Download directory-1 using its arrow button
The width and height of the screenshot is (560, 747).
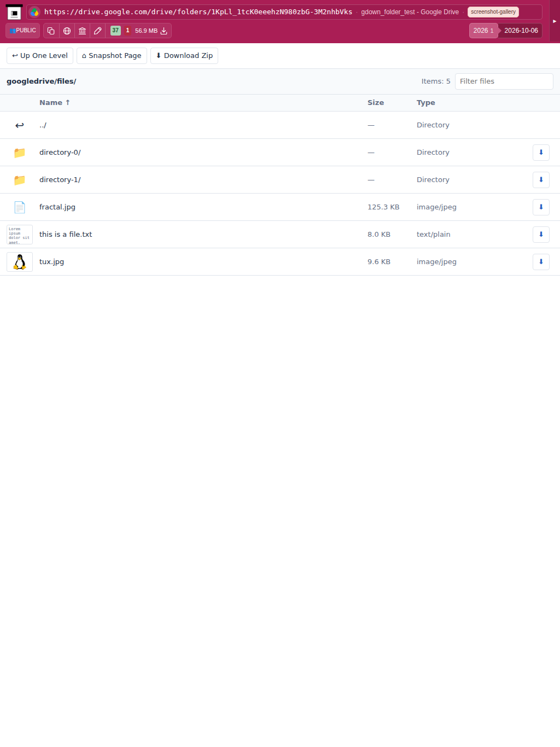point(541,180)
